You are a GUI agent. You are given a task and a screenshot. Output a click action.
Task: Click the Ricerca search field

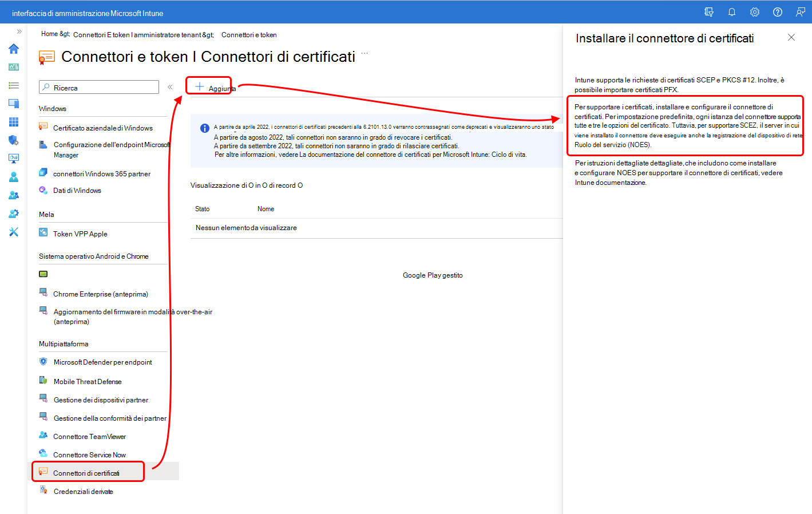click(99, 87)
